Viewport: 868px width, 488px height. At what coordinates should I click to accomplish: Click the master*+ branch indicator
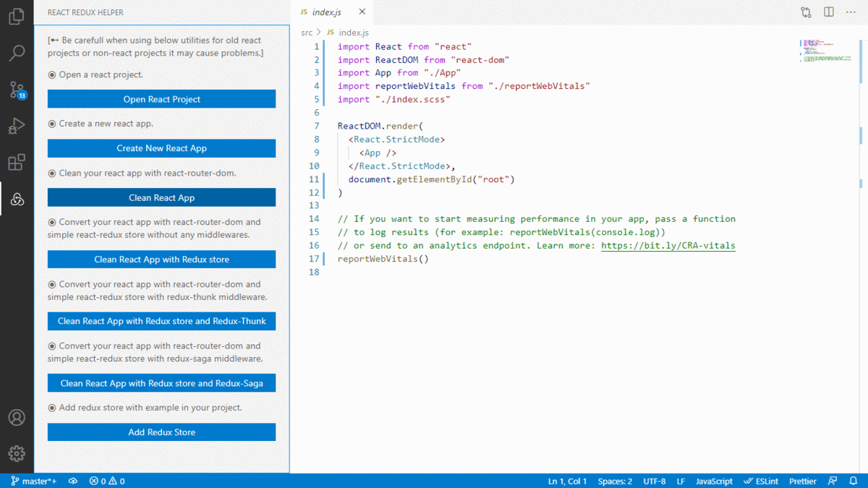tap(34, 481)
